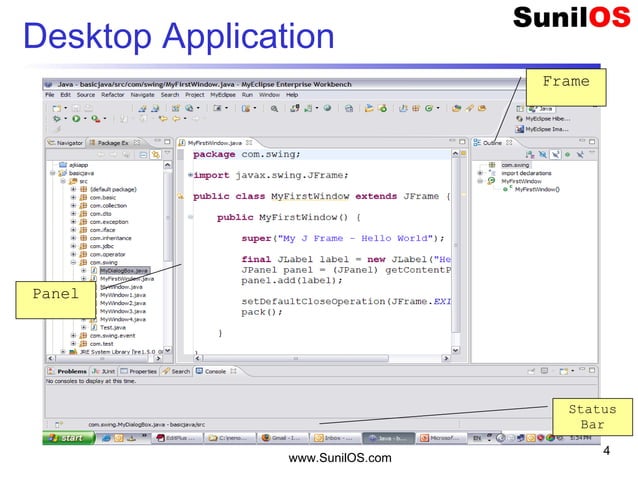Viewport: 638px width, 478px height.
Task: Click the Debug bug icon in toolbar
Action: (x=57, y=119)
